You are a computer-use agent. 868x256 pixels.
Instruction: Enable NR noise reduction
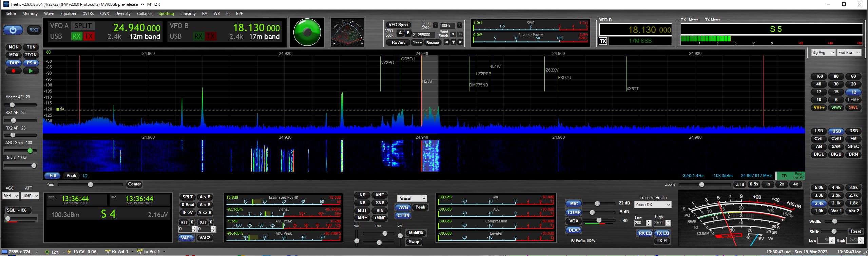362,195
